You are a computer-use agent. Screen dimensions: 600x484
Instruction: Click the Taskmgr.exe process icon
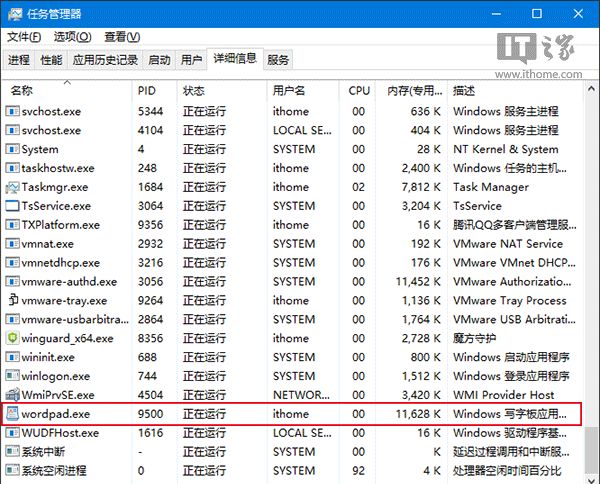[12, 187]
